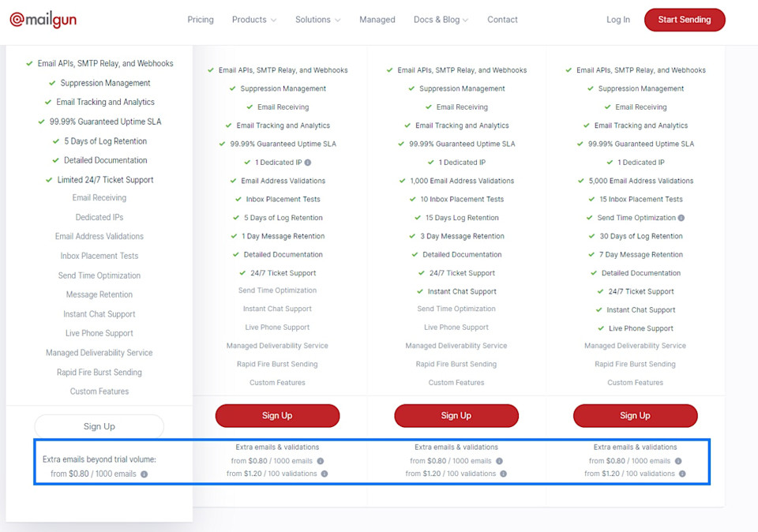Click the text 1,000 Email Address Validations

462,181
